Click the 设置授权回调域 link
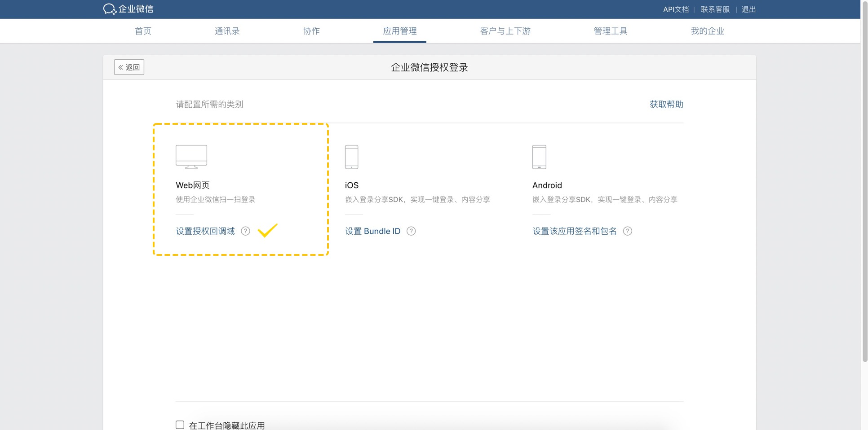The width and height of the screenshot is (868, 430). [205, 231]
